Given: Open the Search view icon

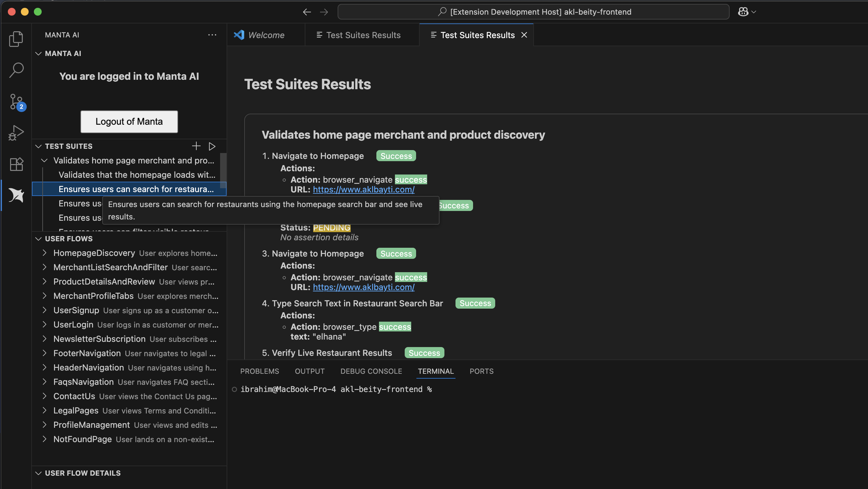Looking at the screenshot, I should click(x=16, y=70).
